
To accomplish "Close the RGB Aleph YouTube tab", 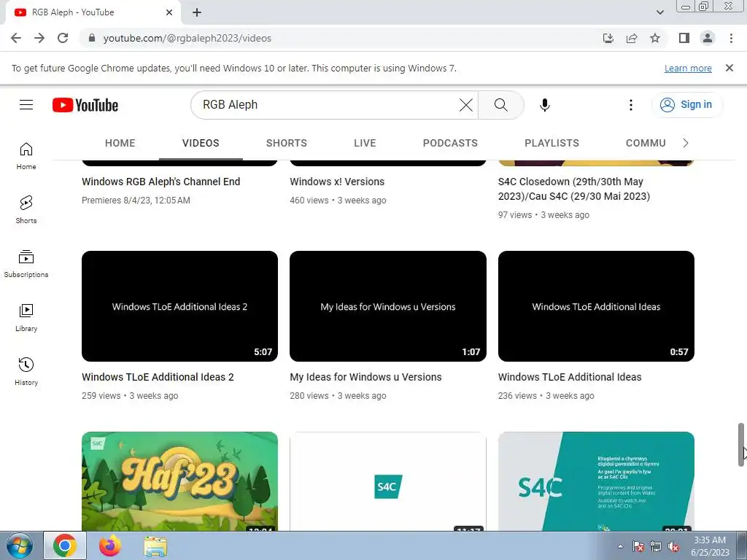I will (169, 12).
